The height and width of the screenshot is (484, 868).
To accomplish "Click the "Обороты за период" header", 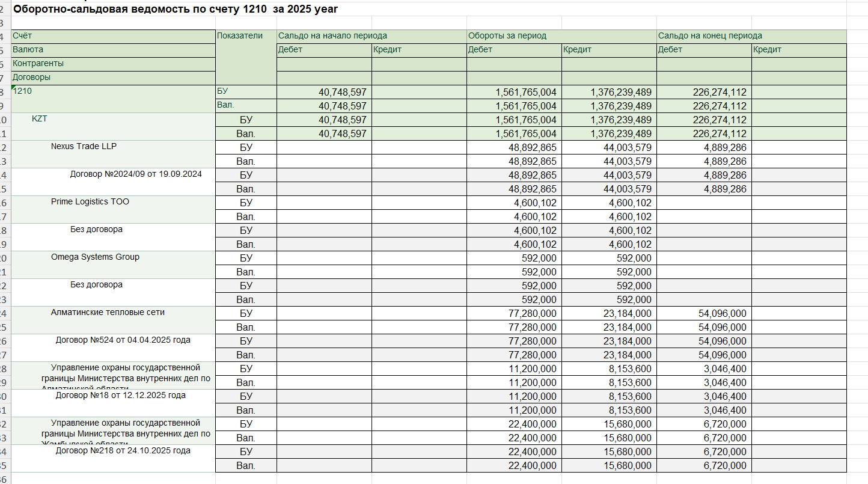I will tap(561, 36).
